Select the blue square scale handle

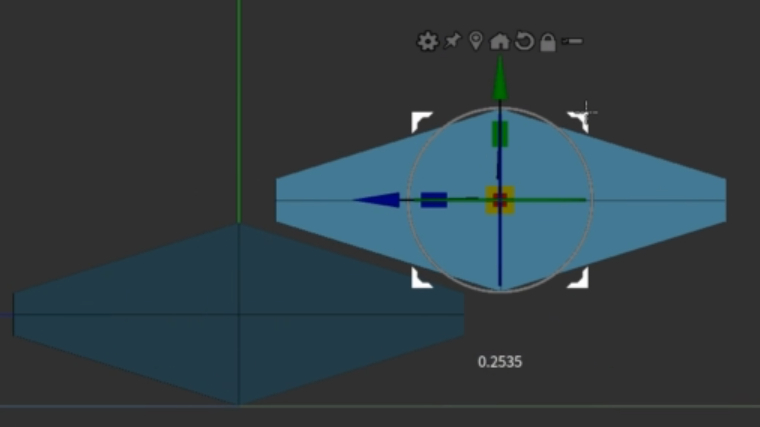tap(434, 200)
